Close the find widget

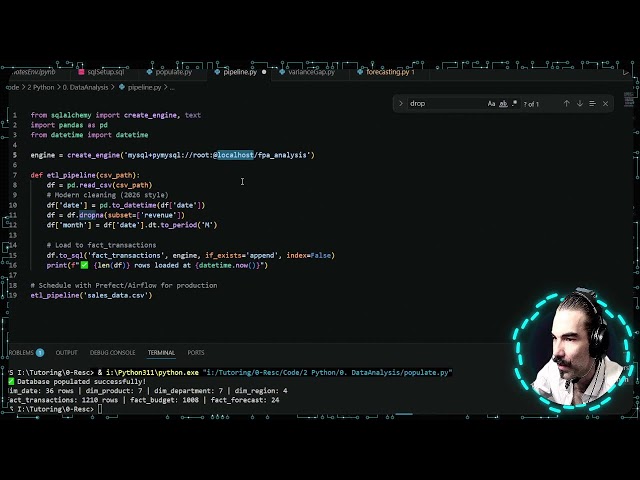(606, 104)
